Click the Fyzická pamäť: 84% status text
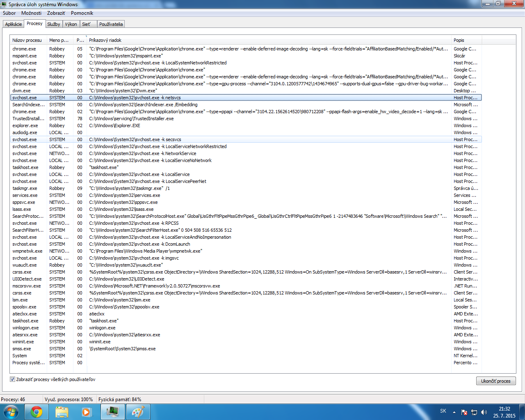This screenshot has width=525, height=420. coord(120,399)
